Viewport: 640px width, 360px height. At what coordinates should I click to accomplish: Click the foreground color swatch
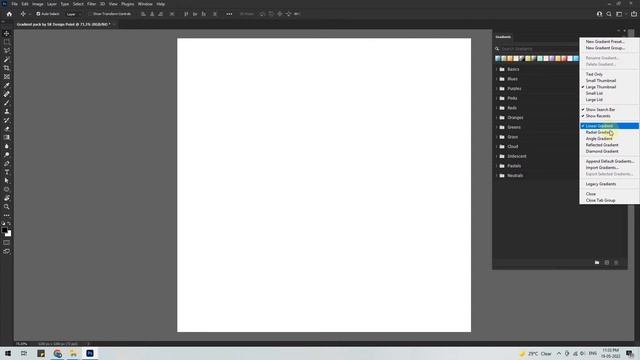tap(4, 230)
